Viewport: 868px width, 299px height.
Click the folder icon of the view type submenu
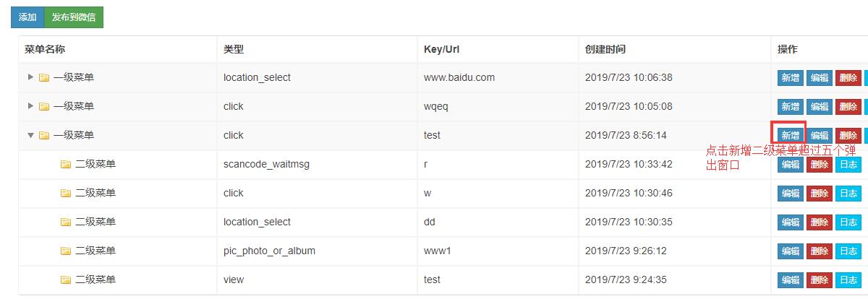[66, 279]
